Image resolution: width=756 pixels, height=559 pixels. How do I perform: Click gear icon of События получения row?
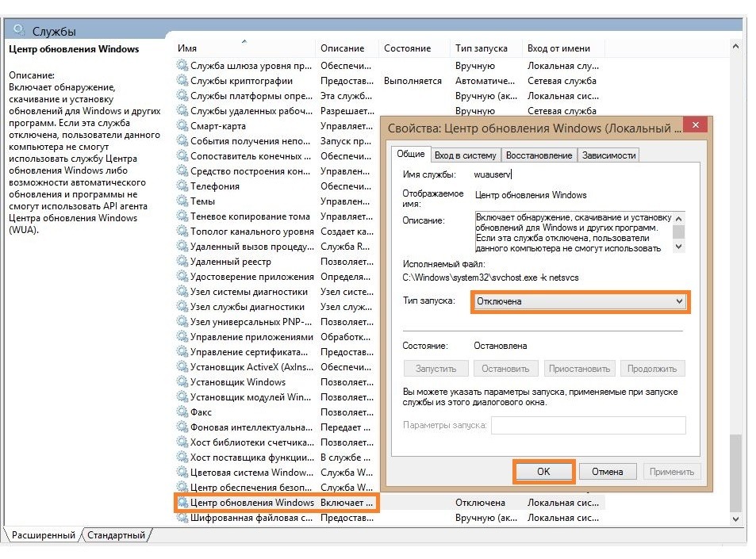click(182, 140)
